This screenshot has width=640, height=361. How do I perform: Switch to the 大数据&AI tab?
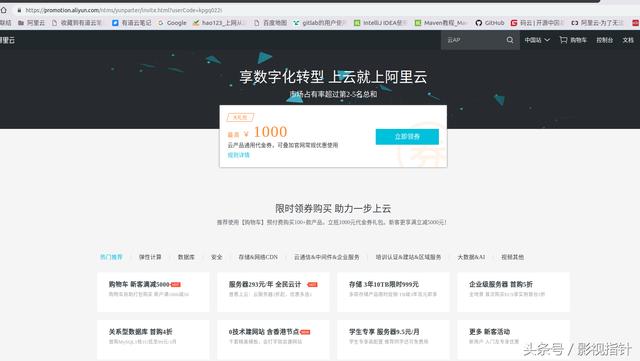[471, 257]
